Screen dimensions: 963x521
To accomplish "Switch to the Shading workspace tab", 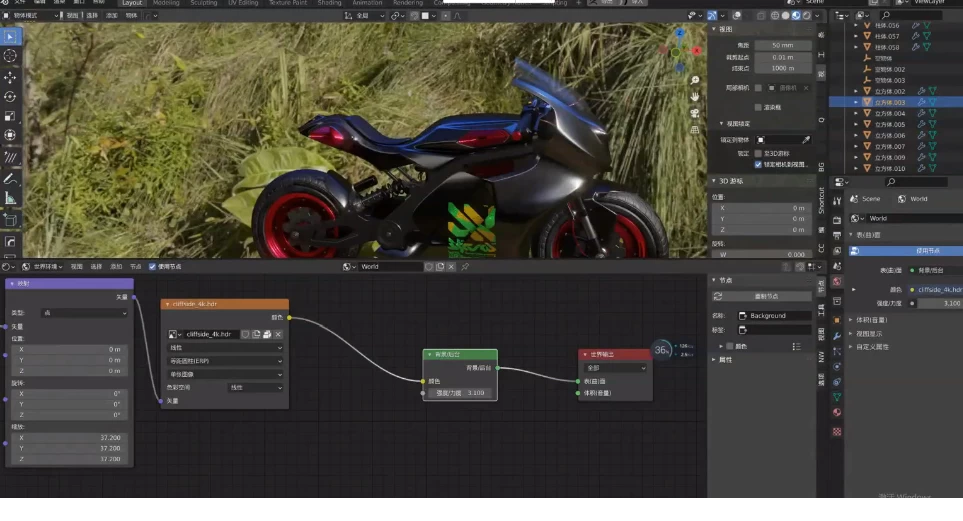I will point(329,3).
